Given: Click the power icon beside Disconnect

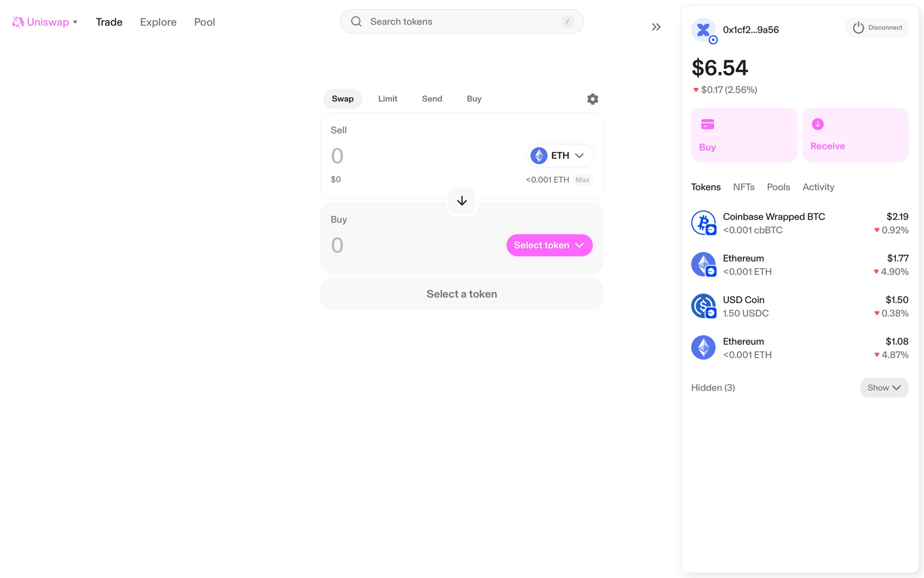Looking at the screenshot, I should [858, 27].
